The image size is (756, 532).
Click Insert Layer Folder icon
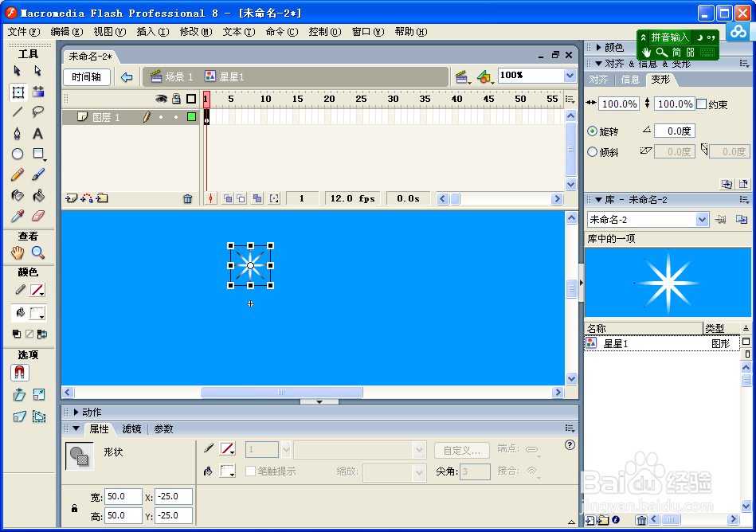tap(102, 198)
